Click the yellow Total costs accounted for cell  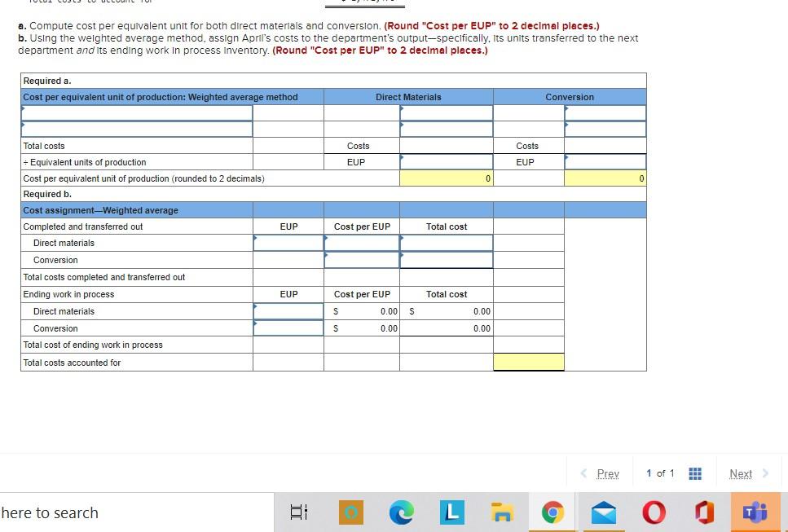pos(527,362)
